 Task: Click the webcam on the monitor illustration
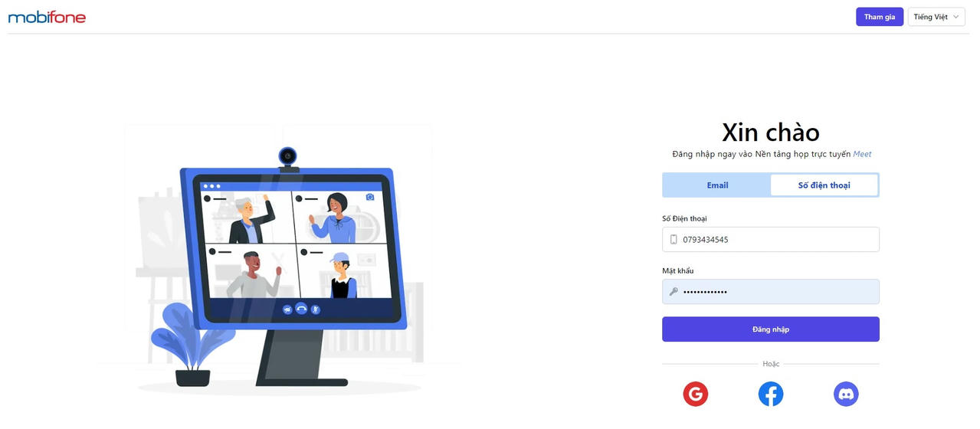pyautogui.click(x=288, y=157)
